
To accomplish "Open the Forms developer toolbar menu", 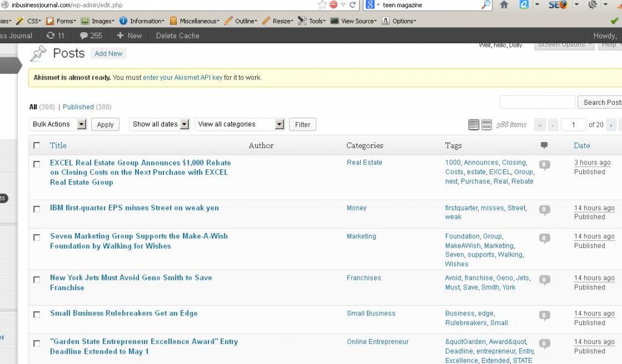I will click(x=61, y=21).
